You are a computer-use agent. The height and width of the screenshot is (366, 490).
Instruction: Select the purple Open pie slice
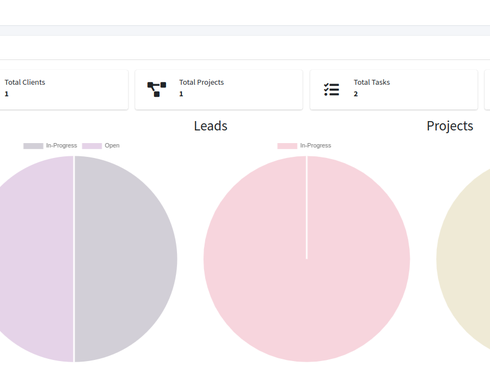pyautogui.click(x=37, y=259)
